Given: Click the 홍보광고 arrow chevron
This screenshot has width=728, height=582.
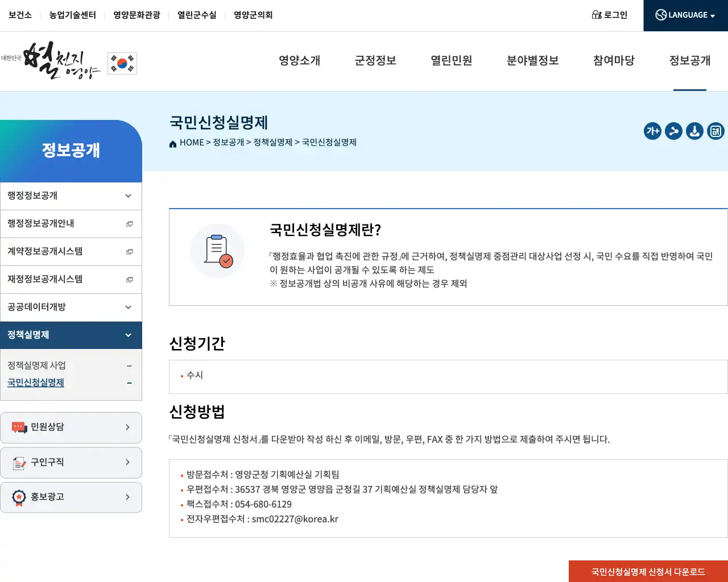Looking at the screenshot, I should coord(127,497).
